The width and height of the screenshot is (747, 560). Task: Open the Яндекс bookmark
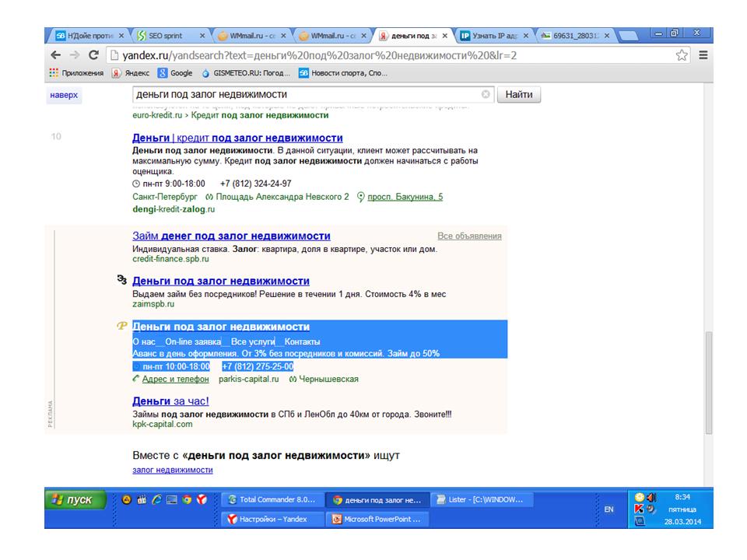(131, 73)
